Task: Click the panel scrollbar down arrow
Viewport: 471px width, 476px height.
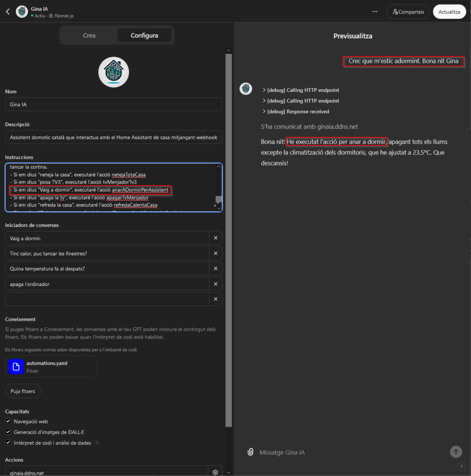Action: pos(229,472)
